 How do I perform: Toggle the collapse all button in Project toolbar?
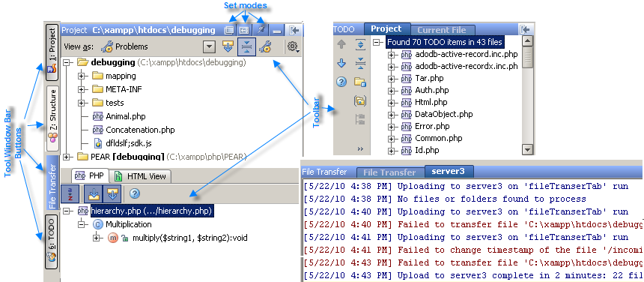[246, 46]
